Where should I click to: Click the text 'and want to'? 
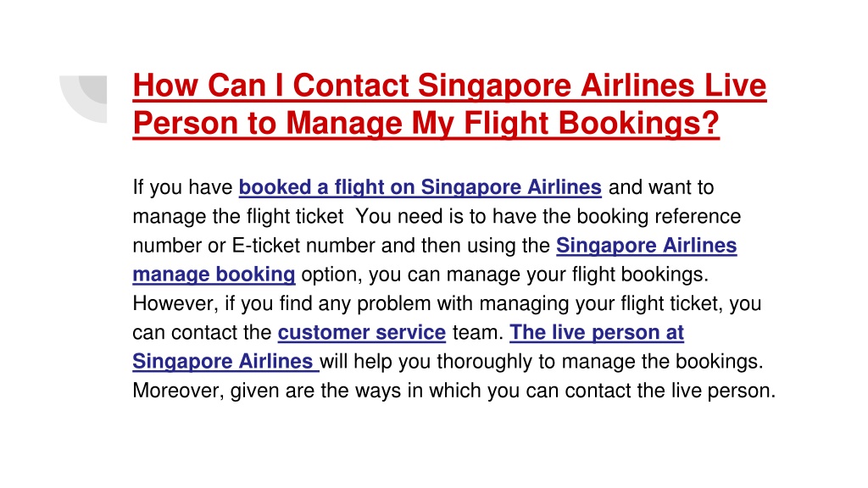tap(661, 187)
